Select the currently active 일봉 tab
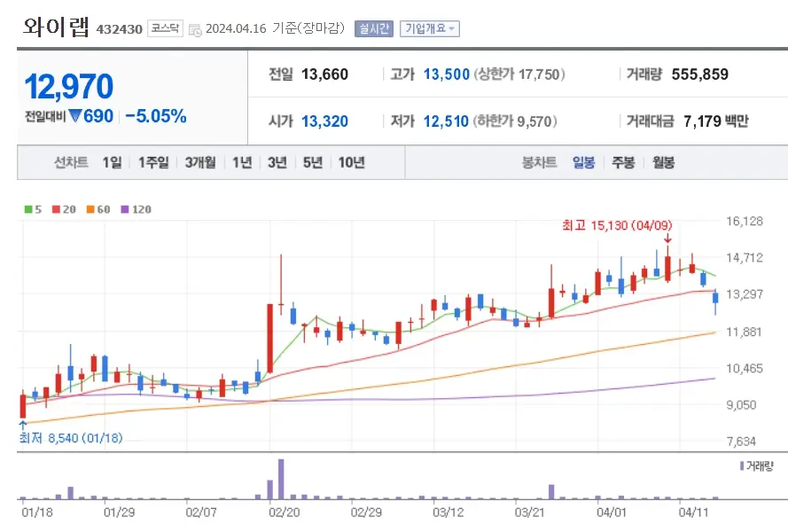The height and width of the screenshot is (532, 788). click(x=583, y=162)
